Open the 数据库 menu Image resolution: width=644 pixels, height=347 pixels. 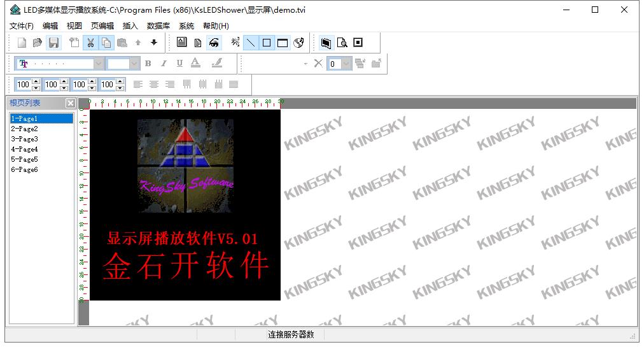click(x=158, y=26)
